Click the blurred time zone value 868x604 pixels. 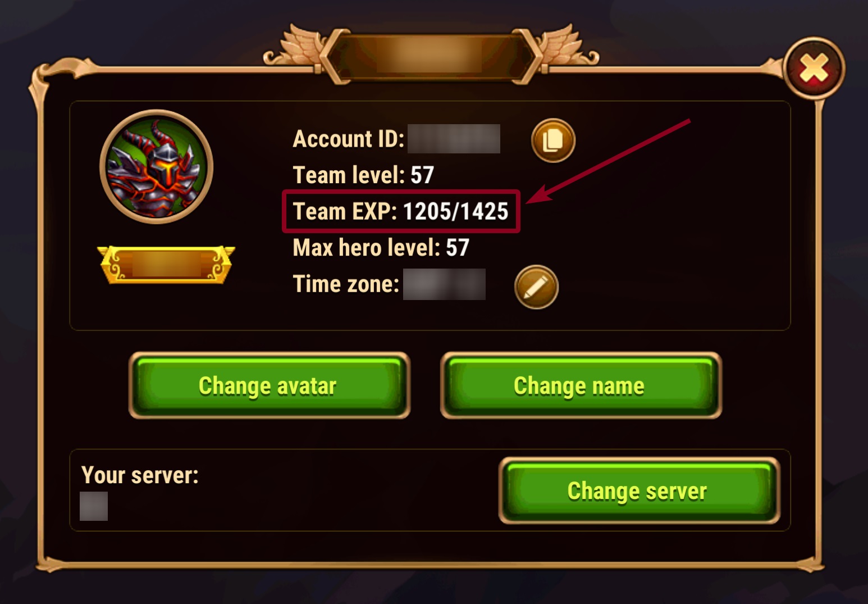(444, 284)
